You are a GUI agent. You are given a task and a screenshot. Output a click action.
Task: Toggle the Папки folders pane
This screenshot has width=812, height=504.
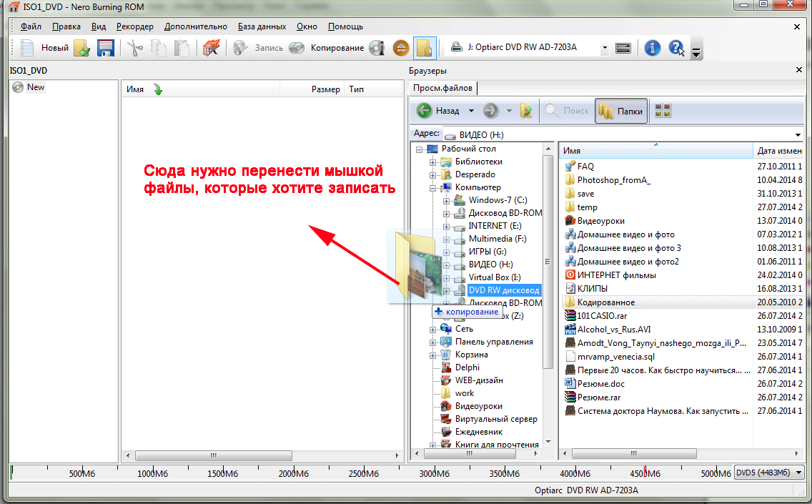[x=621, y=111]
